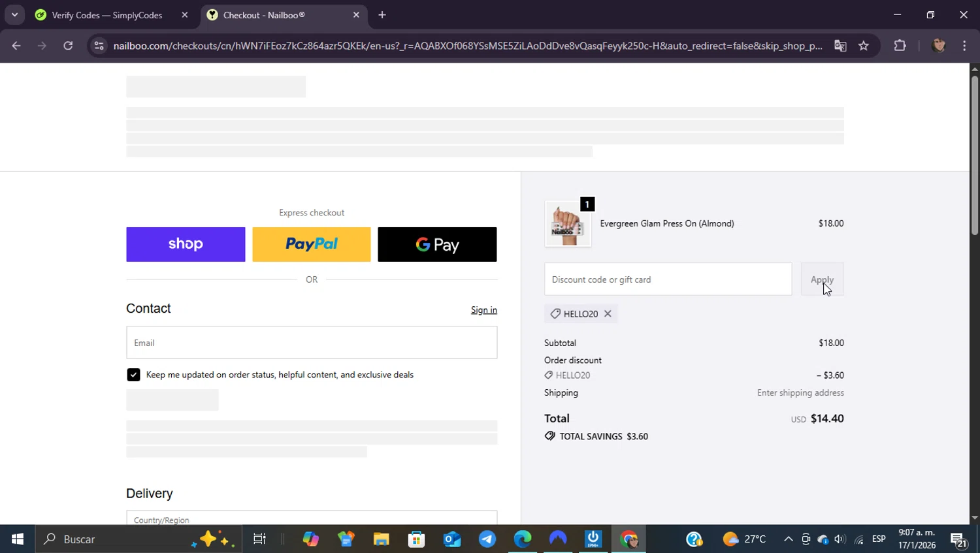Open the 27°C weather widget
980x553 pixels.
(744, 539)
